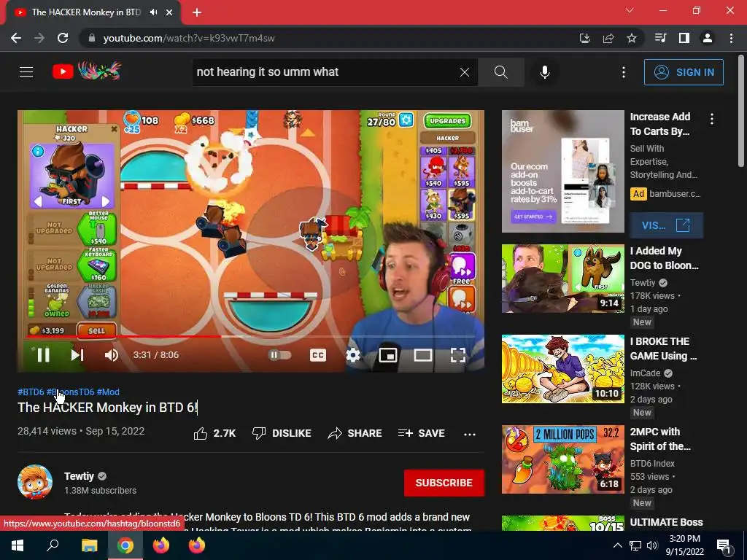Click the SIGN IN button
Image resolution: width=747 pixels, height=560 pixels.
point(684,72)
